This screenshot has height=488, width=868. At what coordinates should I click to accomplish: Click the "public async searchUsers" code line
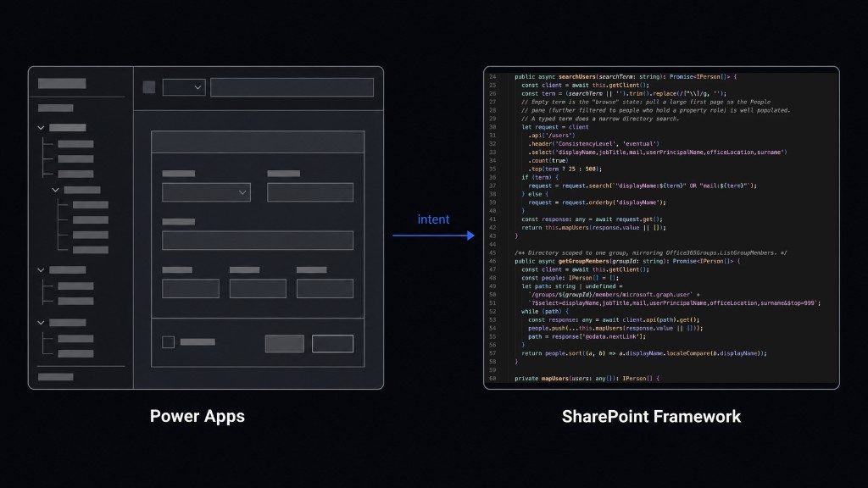626,77
